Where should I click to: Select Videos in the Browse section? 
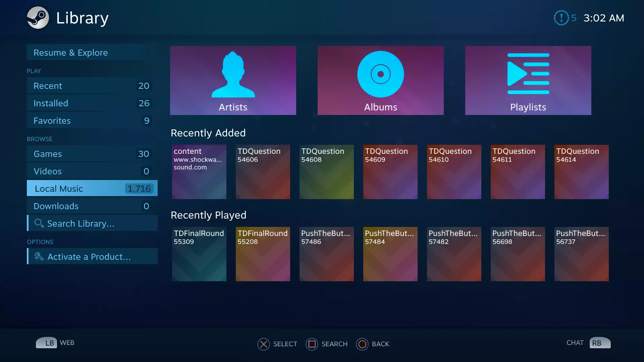click(x=89, y=171)
